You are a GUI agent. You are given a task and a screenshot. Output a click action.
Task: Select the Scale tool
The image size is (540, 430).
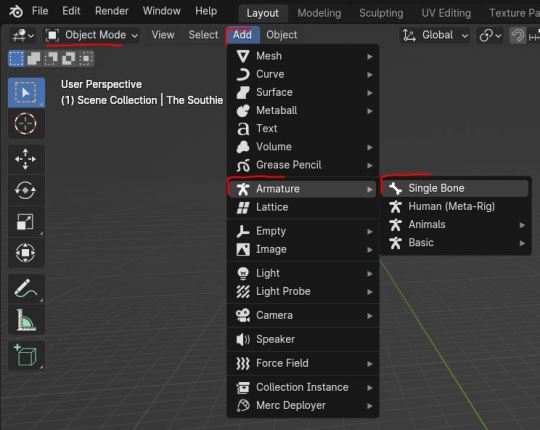point(26,221)
